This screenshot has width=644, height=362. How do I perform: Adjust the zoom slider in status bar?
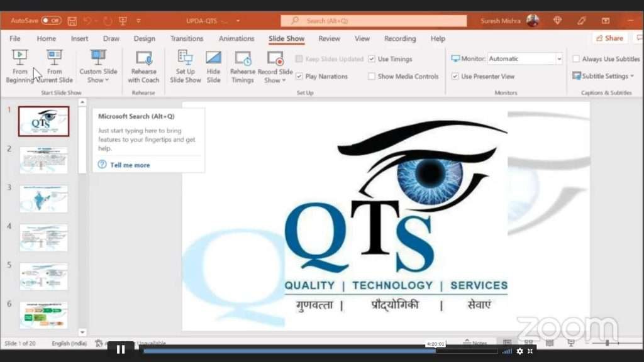click(607, 343)
